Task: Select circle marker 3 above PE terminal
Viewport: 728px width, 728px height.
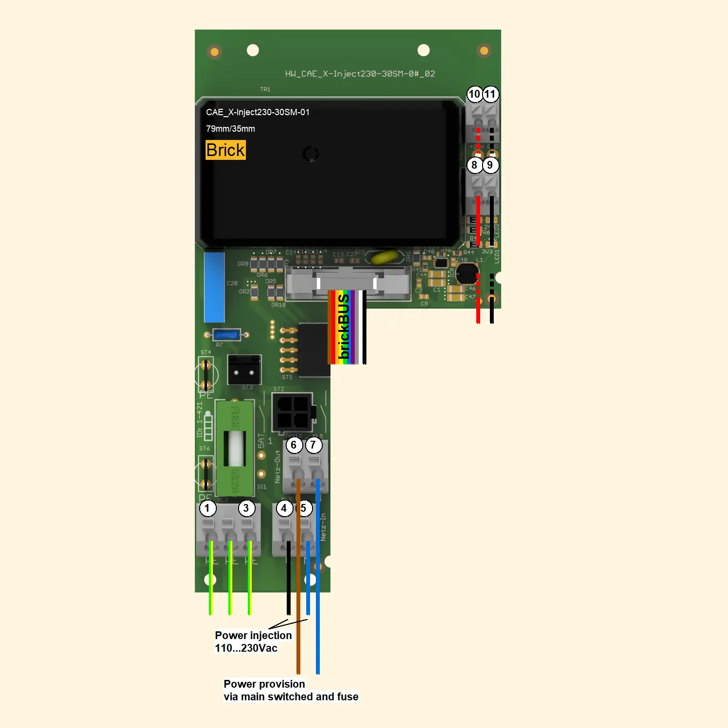Action: point(246,508)
